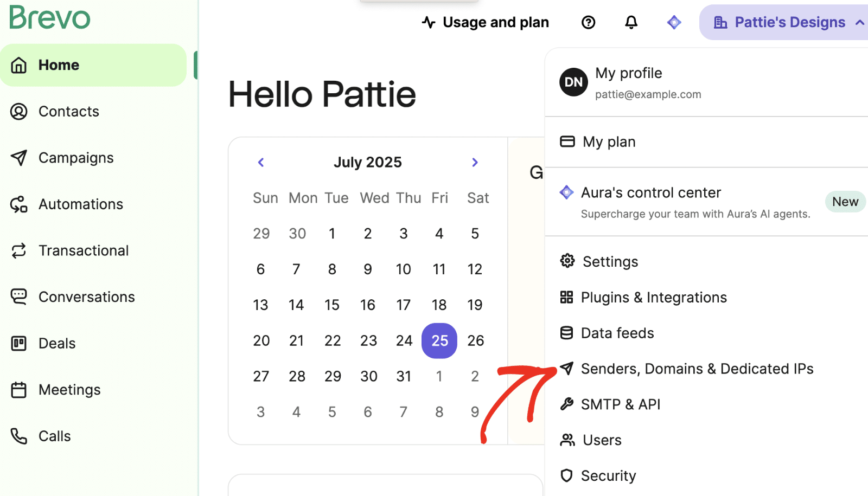Select SMTP & API menu entry

620,404
